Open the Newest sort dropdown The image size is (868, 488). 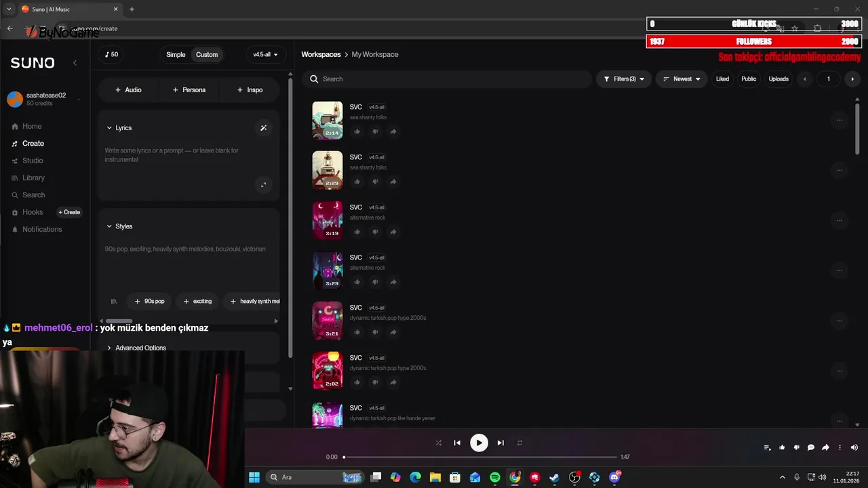pos(682,79)
